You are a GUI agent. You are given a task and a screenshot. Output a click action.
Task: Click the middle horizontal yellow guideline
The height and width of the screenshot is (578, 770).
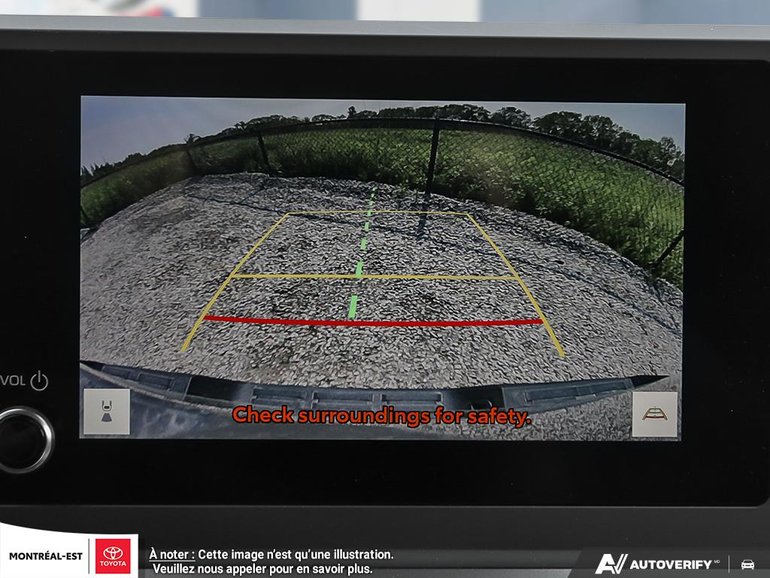tap(375, 276)
